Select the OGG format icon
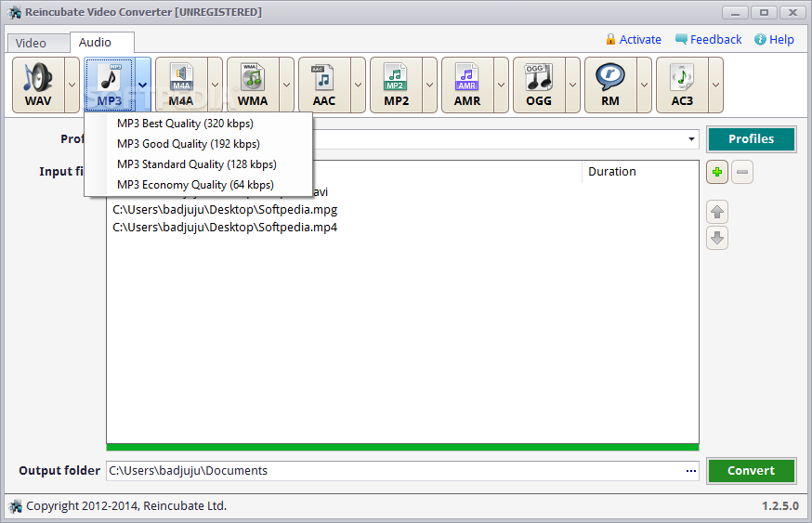The width and height of the screenshot is (812, 523). point(539,85)
